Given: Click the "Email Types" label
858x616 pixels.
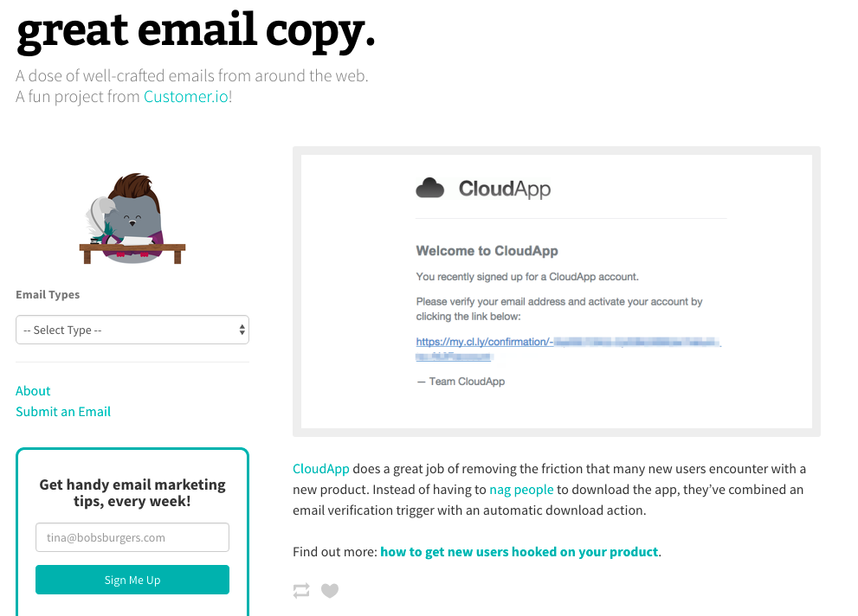Looking at the screenshot, I should (48, 295).
